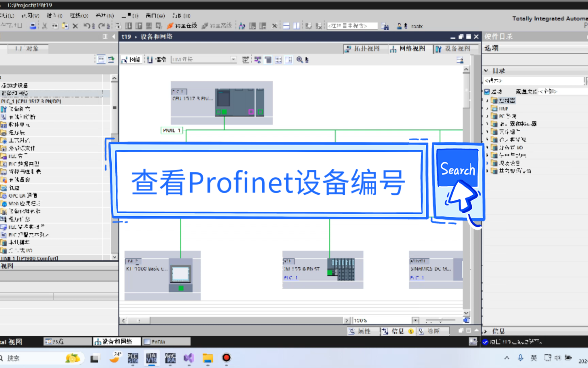588x368 pixels.
Task: Click the grayed Go offline button
Action: coord(216,26)
